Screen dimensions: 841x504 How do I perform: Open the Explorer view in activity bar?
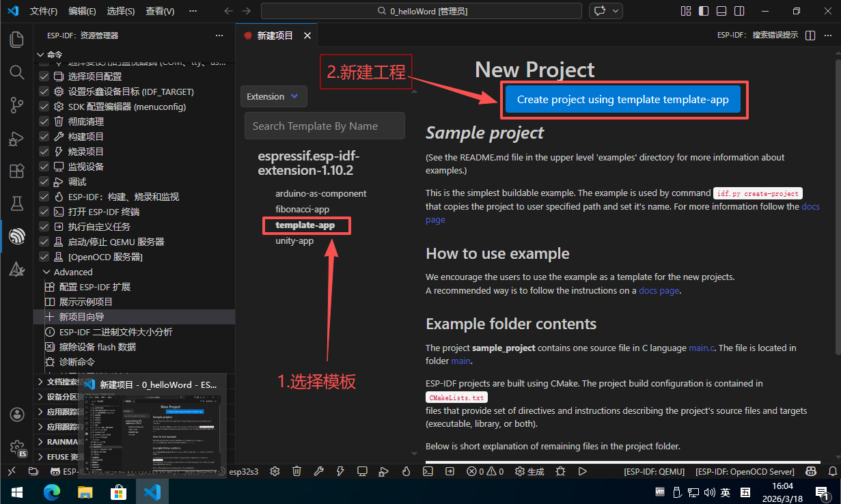click(16, 39)
